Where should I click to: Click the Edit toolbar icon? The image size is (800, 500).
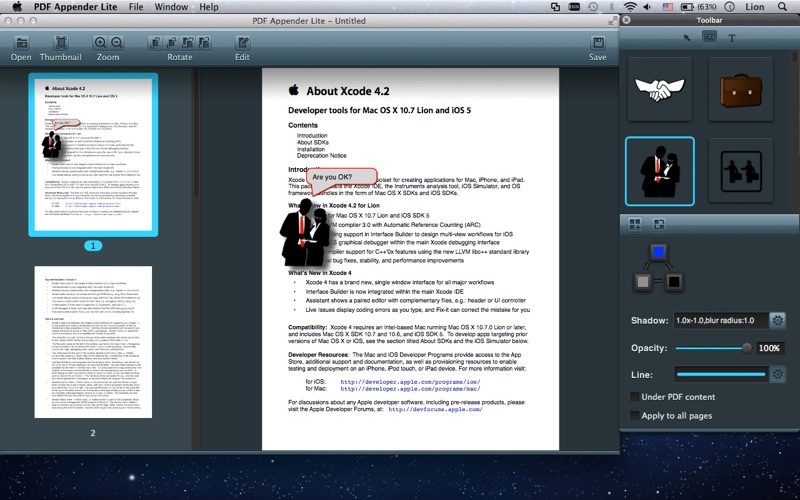click(242, 43)
